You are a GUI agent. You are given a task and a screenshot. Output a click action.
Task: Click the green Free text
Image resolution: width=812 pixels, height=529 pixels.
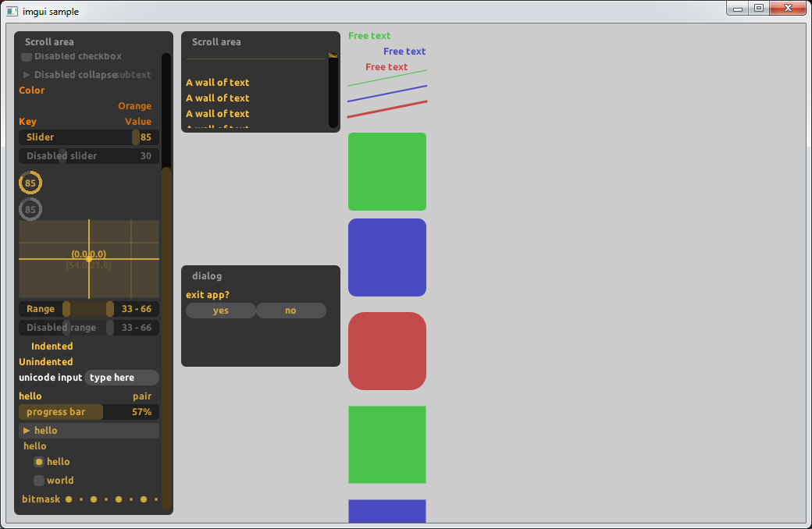tap(369, 36)
